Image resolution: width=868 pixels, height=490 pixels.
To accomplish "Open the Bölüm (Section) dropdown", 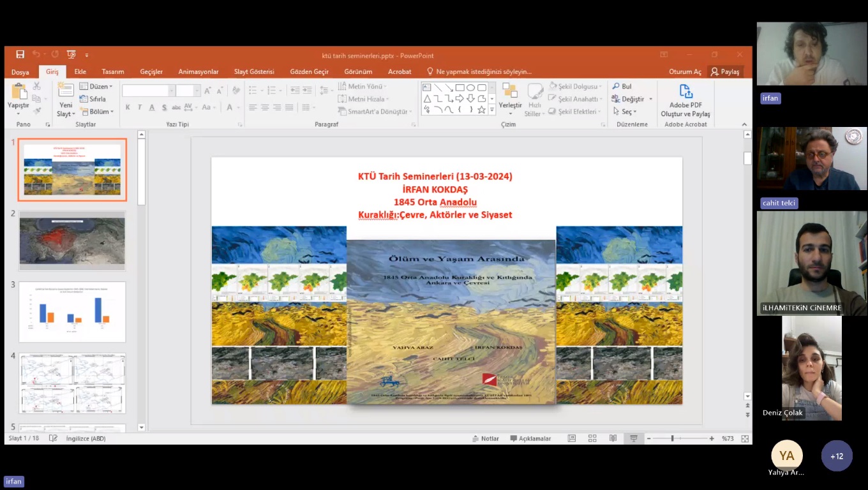I will [x=96, y=112].
